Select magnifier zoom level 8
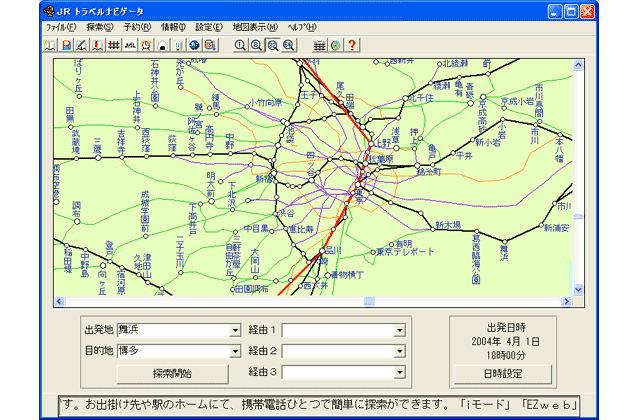Viewport: 638px width, 420px height. pyautogui.click(x=256, y=45)
